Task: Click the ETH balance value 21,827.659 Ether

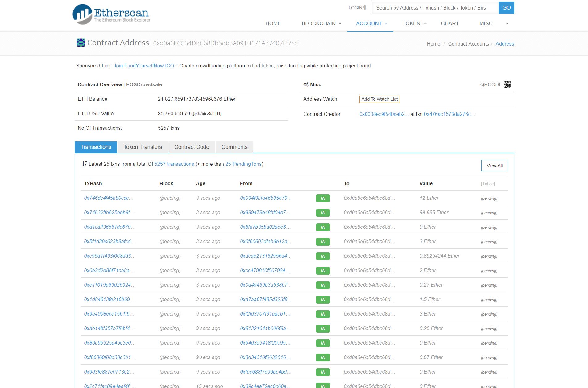Action: point(197,99)
